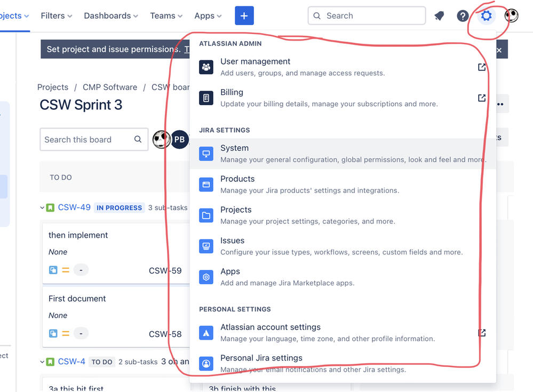Click the Projects folder icon
Viewport: 533px width, 392px height.
click(x=206, y=215)
